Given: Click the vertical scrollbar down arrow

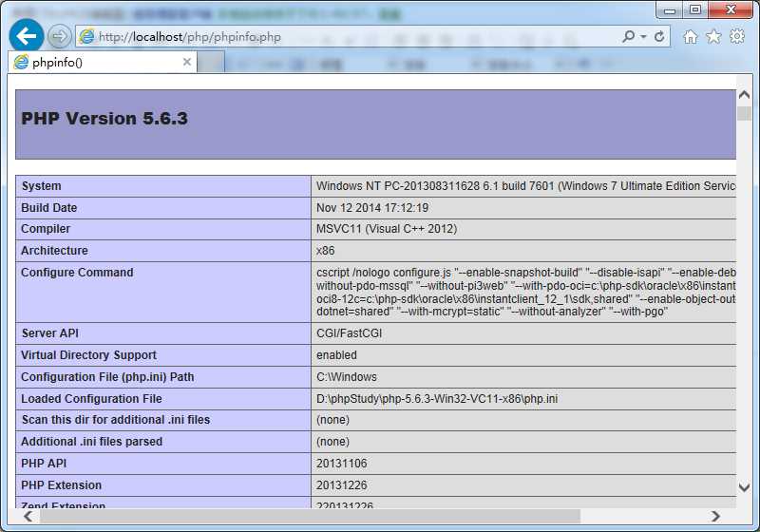Looking at the screenshot, I should tap(744, 487).
